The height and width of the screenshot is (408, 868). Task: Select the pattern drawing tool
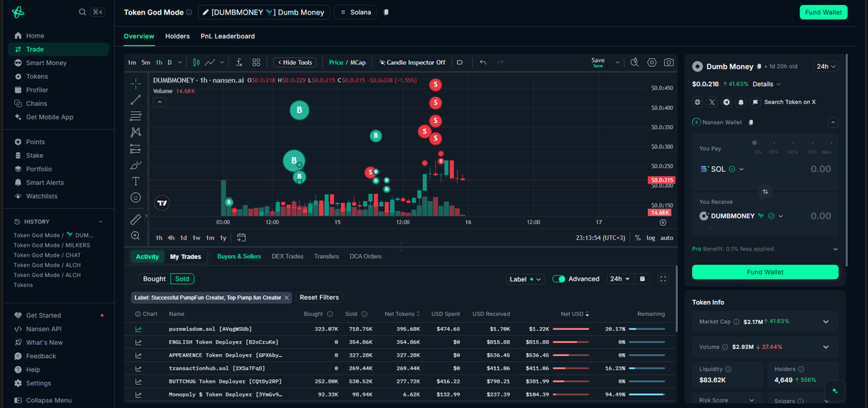pos(135,132)
